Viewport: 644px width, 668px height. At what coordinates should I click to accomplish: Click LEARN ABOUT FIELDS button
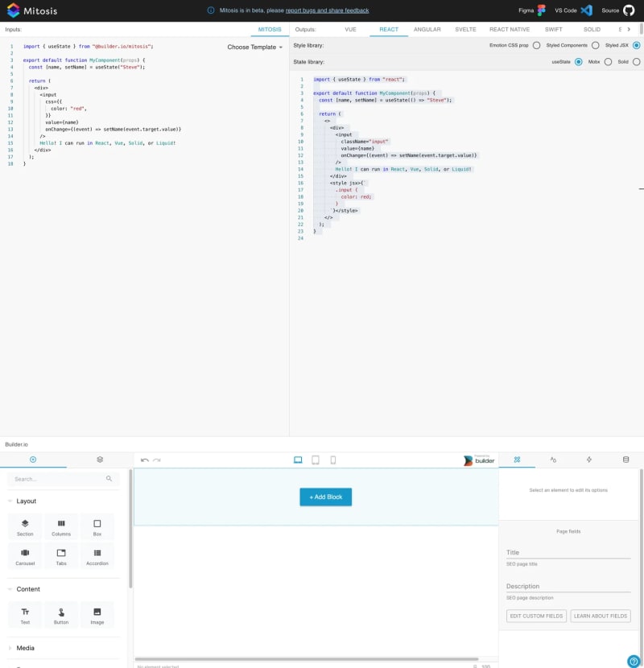point(600,616)
